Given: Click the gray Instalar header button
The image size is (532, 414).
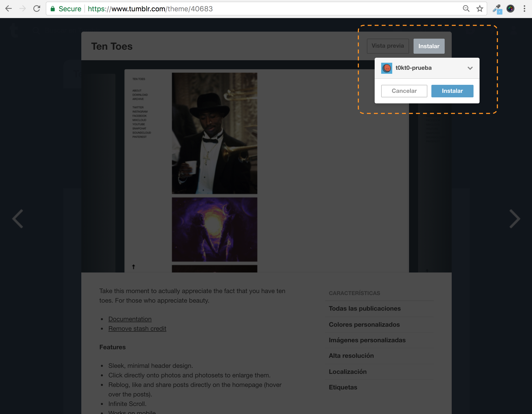Looking at the screenshot, I should 429,46.
